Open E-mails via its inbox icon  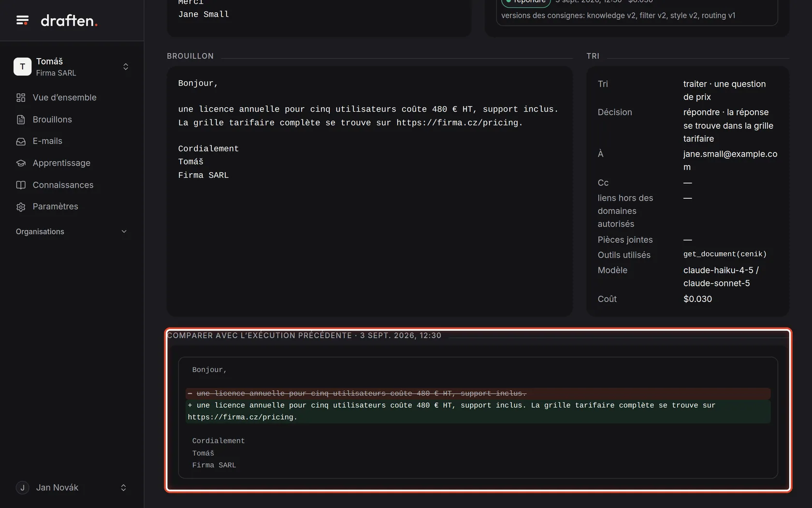(21, 141)
